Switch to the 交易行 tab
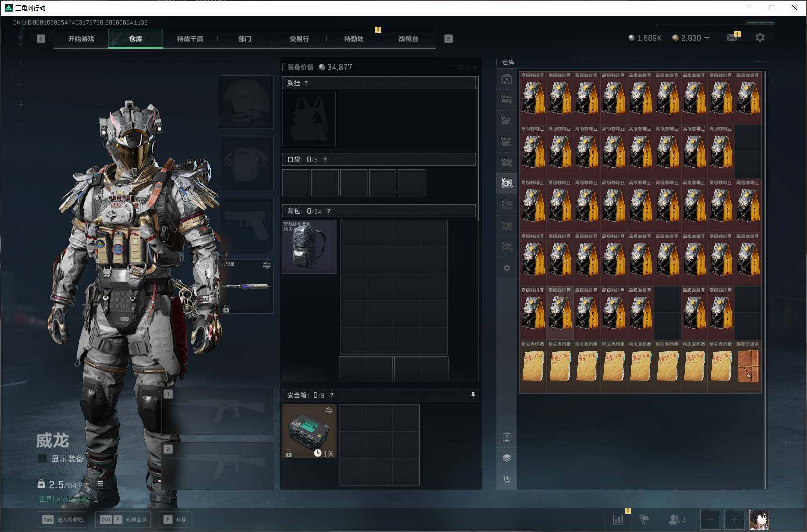The image size is (807, 532). coord(299,39)
